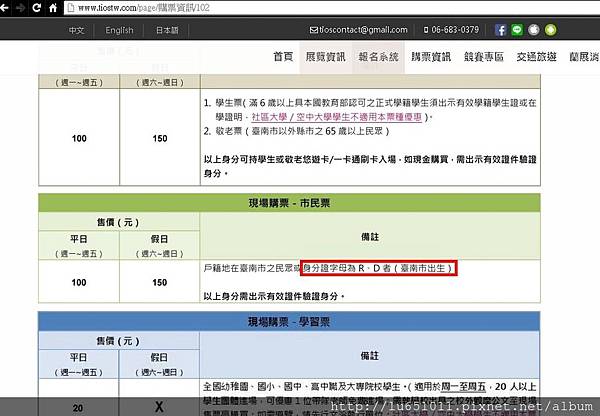Click the browser forward arrow
The image size is (600, 416).
click(20, 7)
